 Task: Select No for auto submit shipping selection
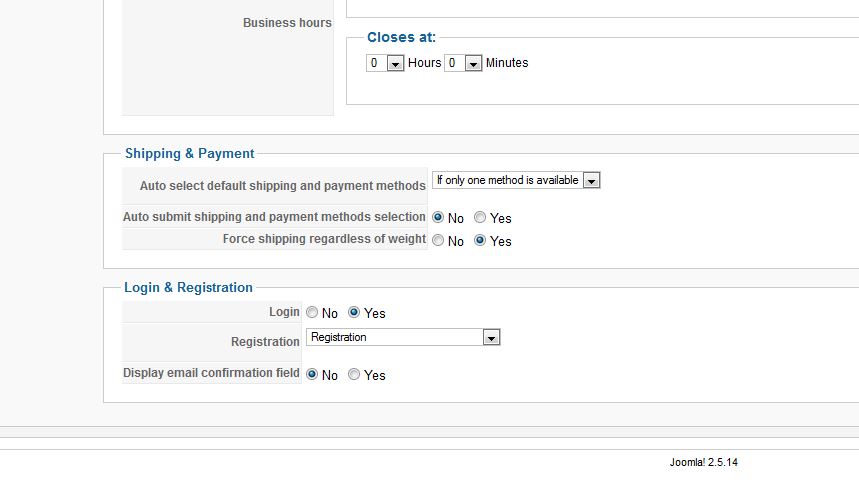coord(438,217)
